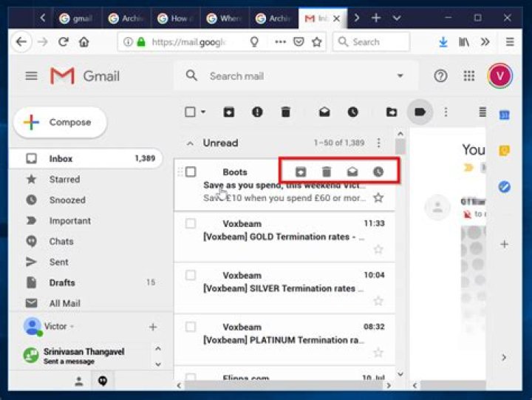Viewport: 532px width, 400px height.
Task: Open the Google apps grid
Action: point(468,75)
